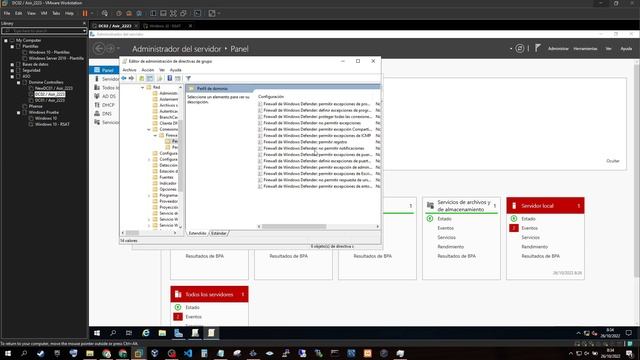Viewport: 640px width, 360px height.
Task: Expand the Seguridad library folder
Action: 12,70
